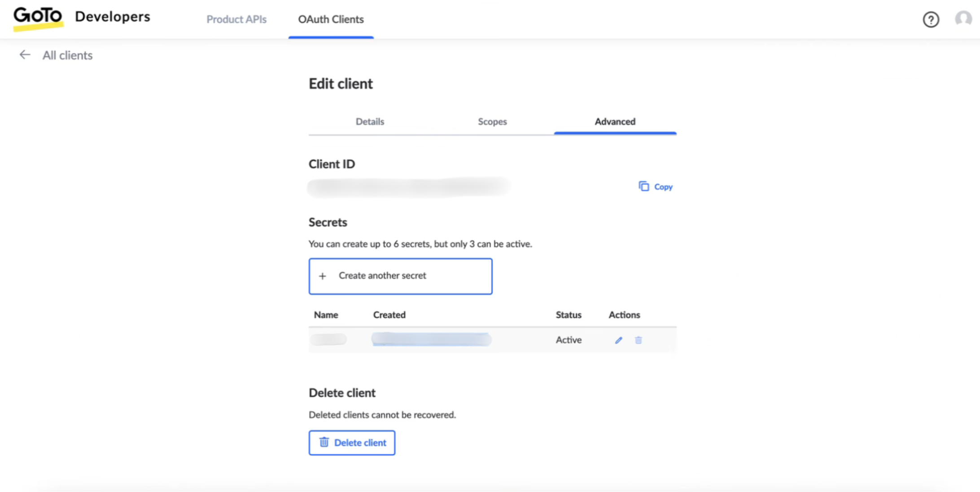Edit the active secret with pencil icon
The image size is (980, 492).
coord(618,340)
